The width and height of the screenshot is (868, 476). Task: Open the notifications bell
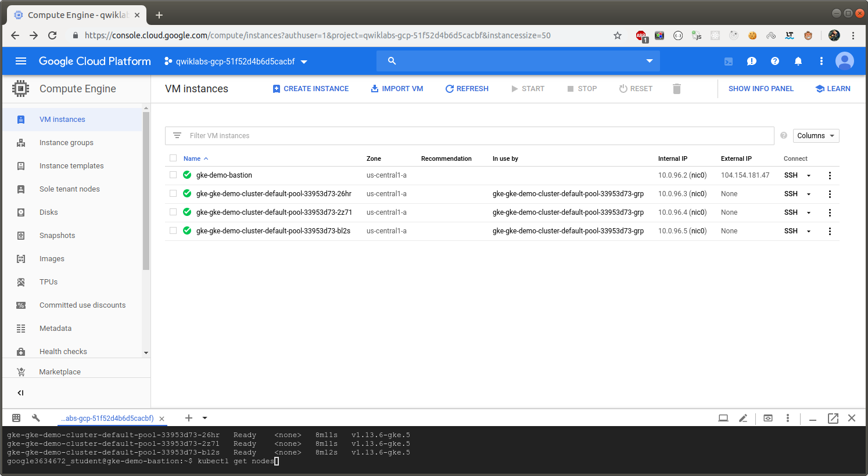pyautogui.click(x=798, y=61)
